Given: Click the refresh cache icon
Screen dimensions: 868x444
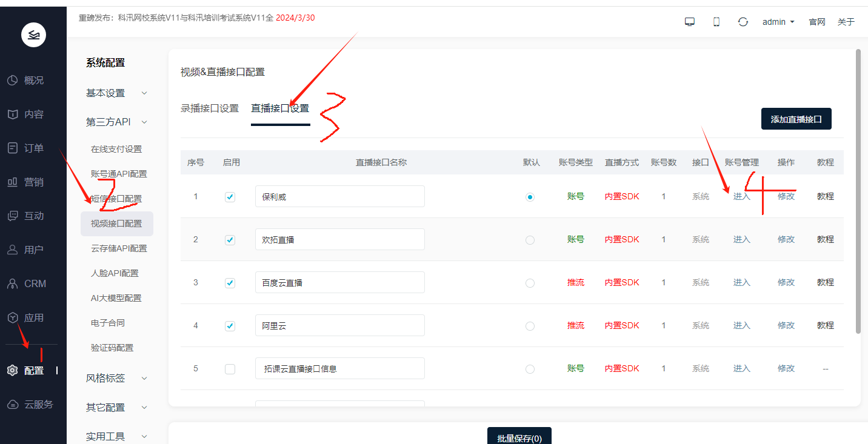Looking at the screenshot, I should (743, 22).
